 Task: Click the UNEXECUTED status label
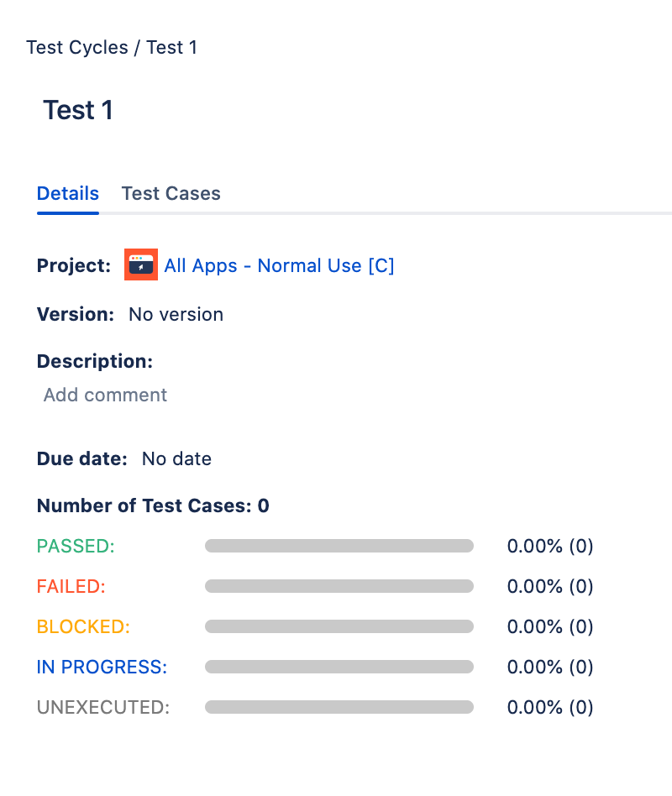pyautogui.click(x=102, y=707)
